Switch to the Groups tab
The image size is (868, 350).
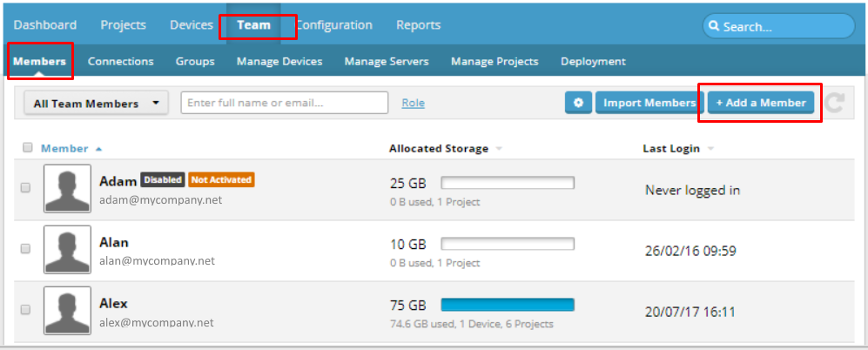pos(195,62)
